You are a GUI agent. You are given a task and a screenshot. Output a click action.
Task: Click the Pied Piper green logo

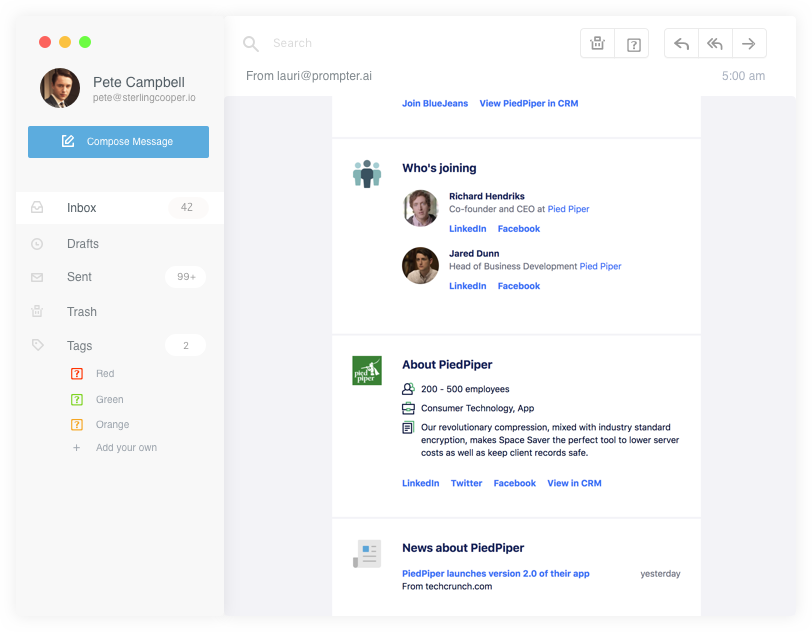367,370
